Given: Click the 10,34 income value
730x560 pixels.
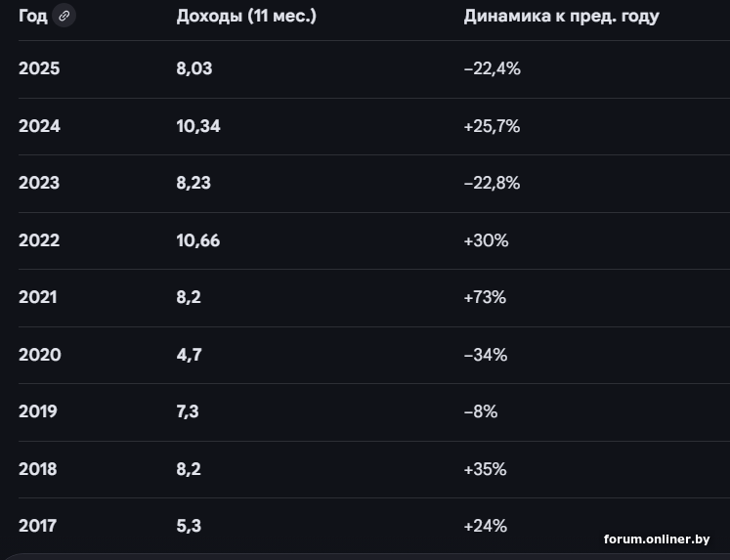Looking at the screenshot, I should pos(198,126).
